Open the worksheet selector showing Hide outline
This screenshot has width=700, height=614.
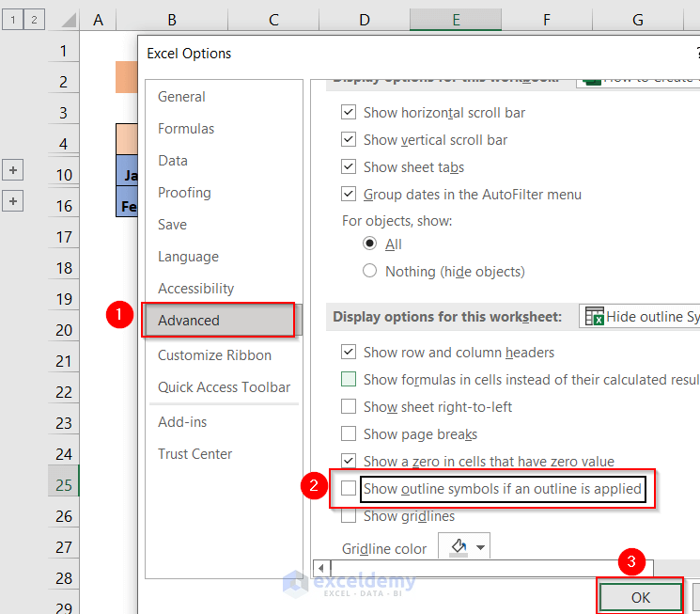pyautogui.click(x=640, y=317)
